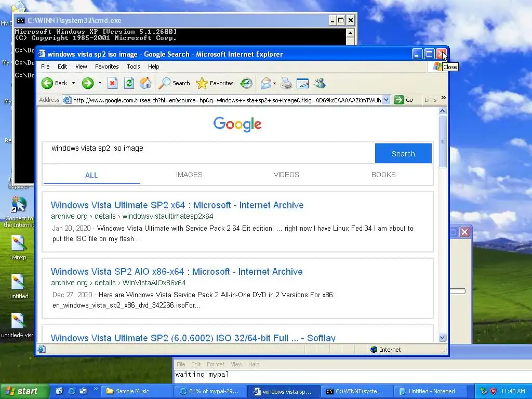Click the Google logo

(x=237, y=124)
